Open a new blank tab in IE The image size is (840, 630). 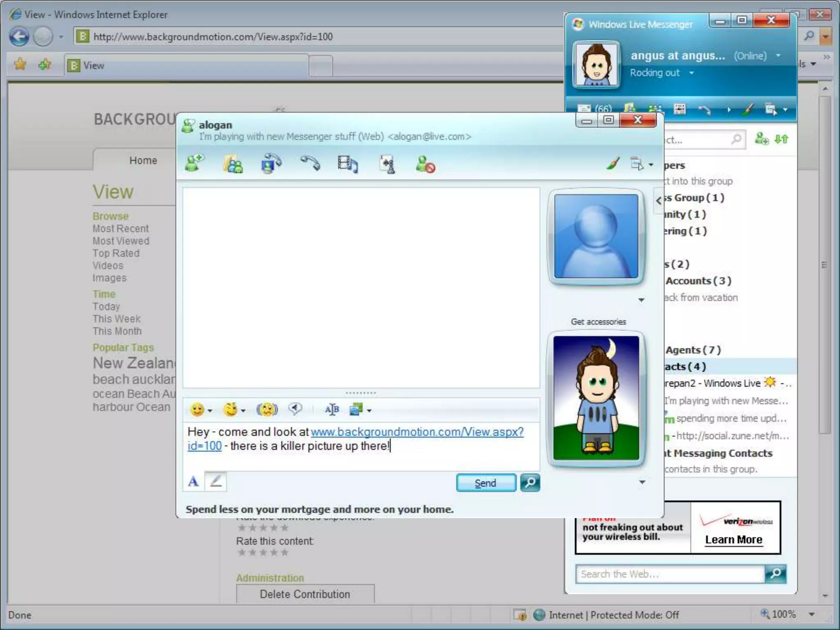321,66
